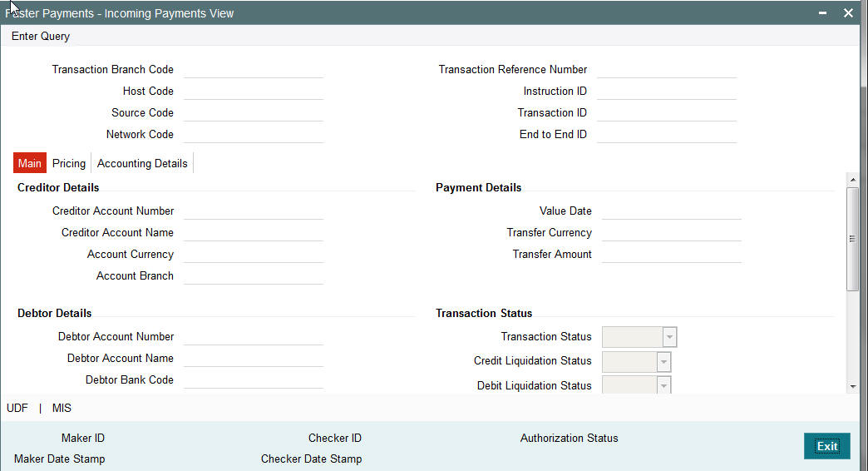Click the Maker ID label
This screenshot has width=868, height=471.
(x=83, y=439)
